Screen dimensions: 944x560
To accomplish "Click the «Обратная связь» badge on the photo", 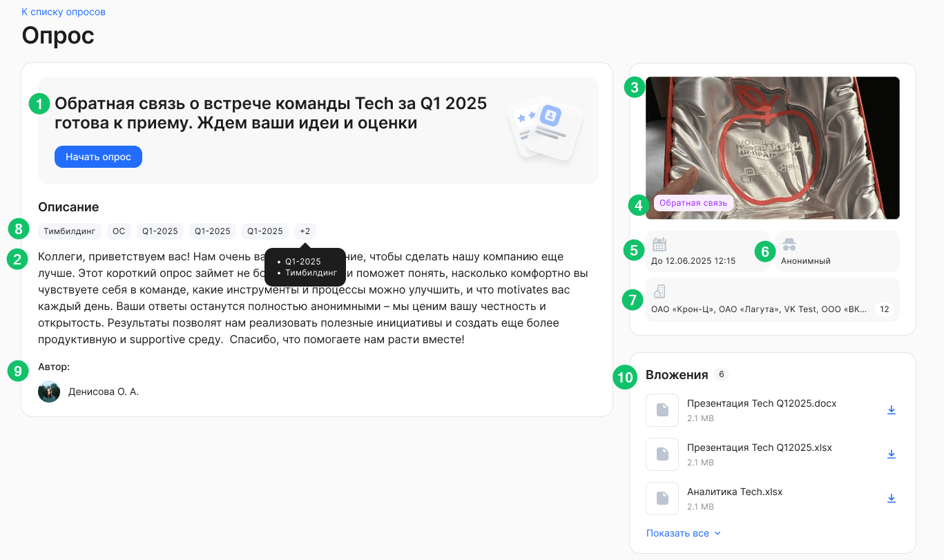I will [x=693, y=204].
